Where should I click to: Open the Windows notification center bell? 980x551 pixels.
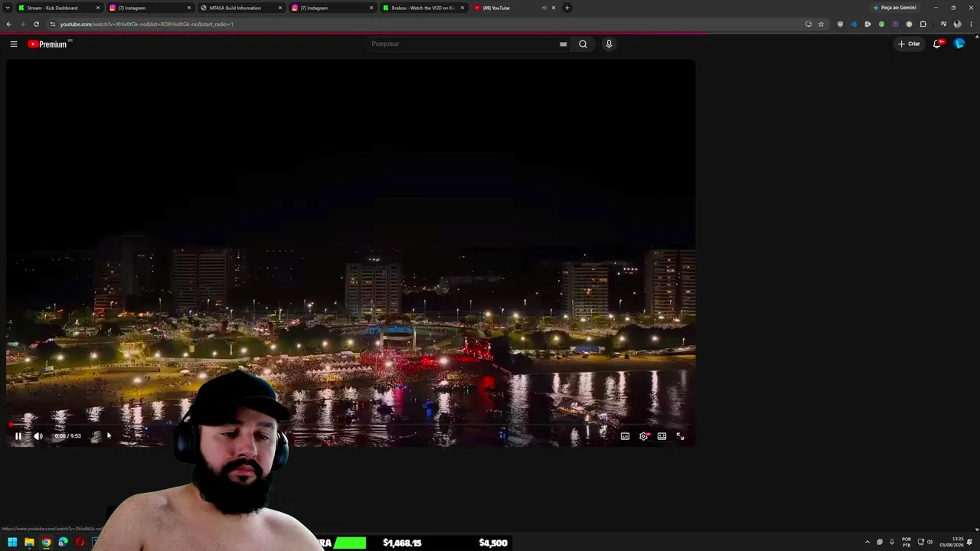pos(971,543)
